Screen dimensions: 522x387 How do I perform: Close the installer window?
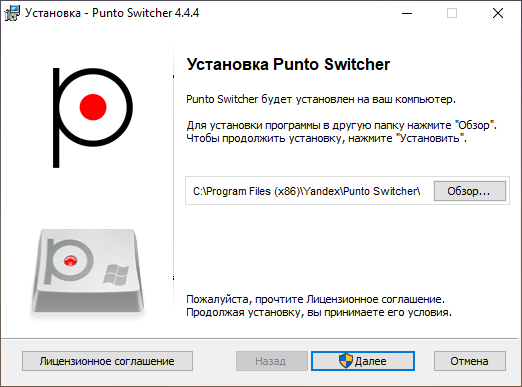[498, 13]
